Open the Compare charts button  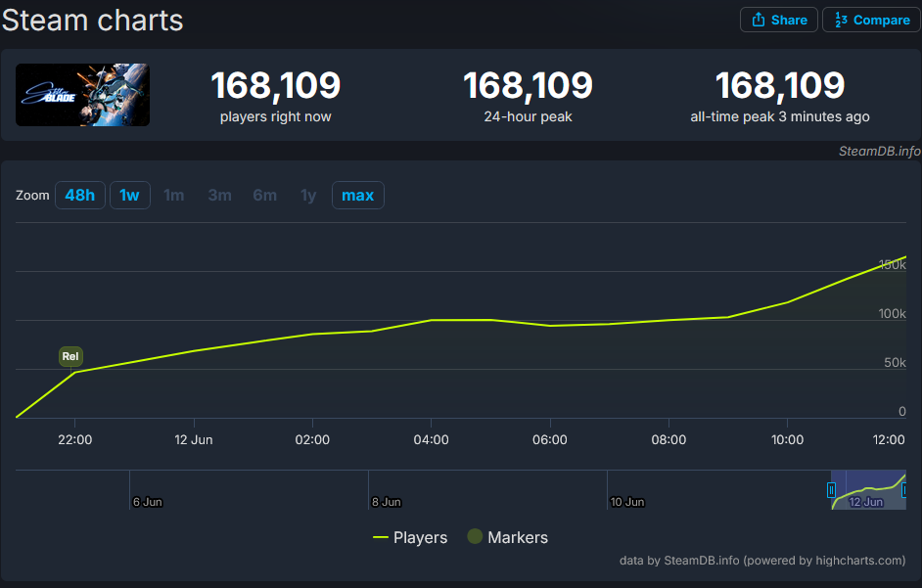tap(871, 20)
